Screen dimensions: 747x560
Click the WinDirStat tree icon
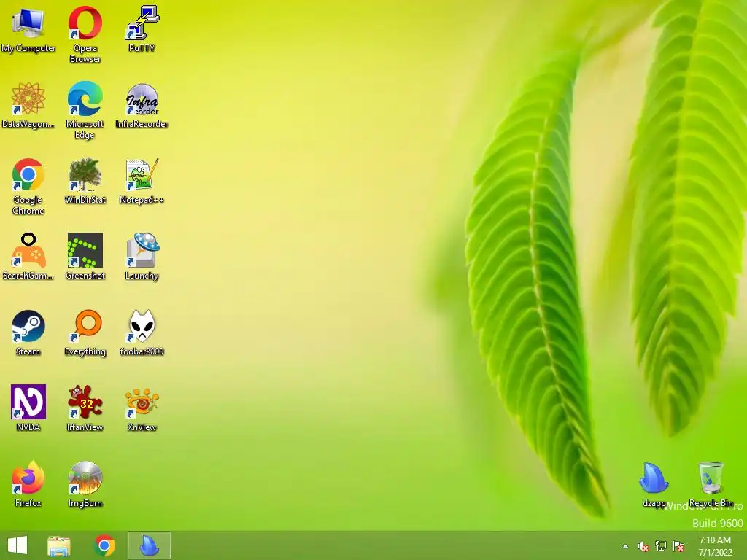(x=85, y=174)
